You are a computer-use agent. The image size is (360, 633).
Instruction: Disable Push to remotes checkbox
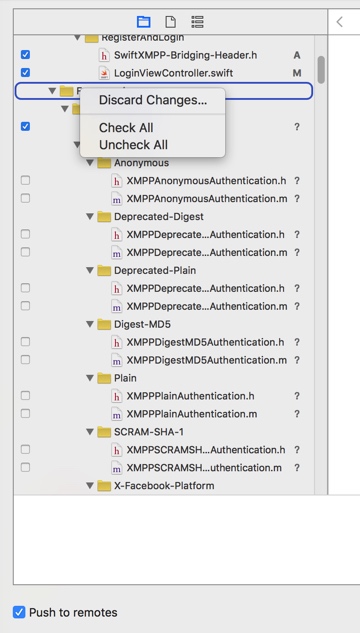(19, 612)
